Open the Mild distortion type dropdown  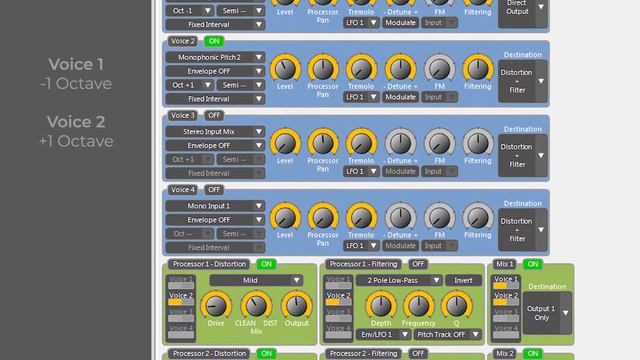tap(256, 280)
